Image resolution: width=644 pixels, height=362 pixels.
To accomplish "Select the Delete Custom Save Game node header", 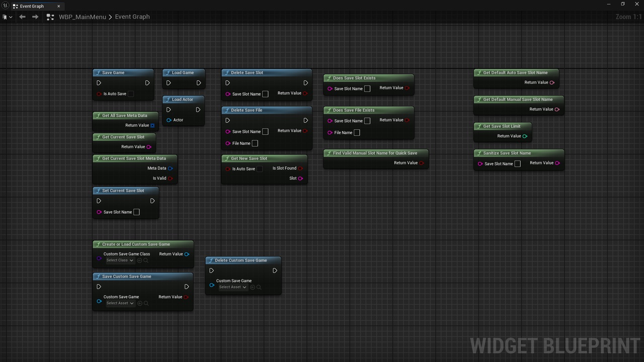I will point(243,260).
